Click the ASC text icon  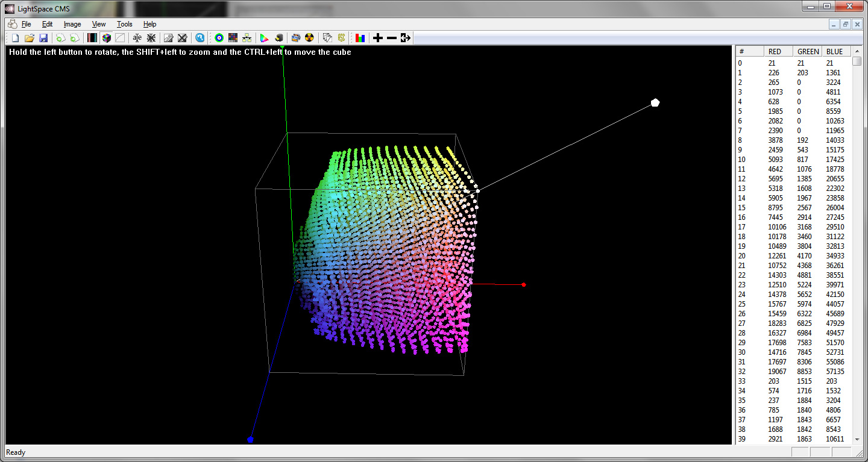(x=341, y=38)
